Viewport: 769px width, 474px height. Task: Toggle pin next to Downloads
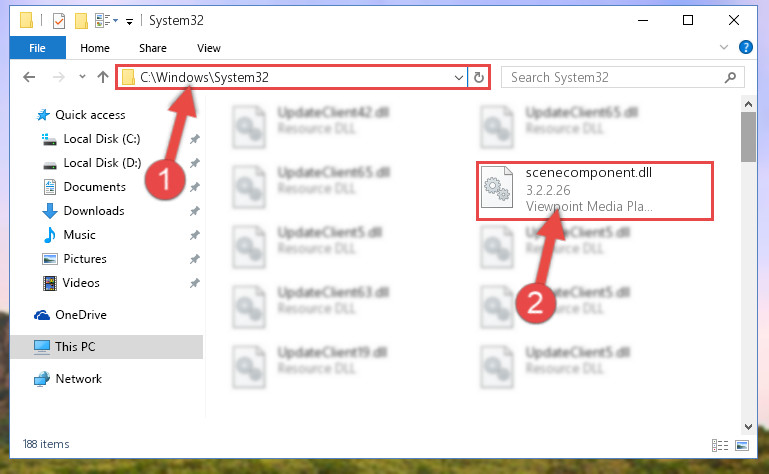click(x=195, y=211)
